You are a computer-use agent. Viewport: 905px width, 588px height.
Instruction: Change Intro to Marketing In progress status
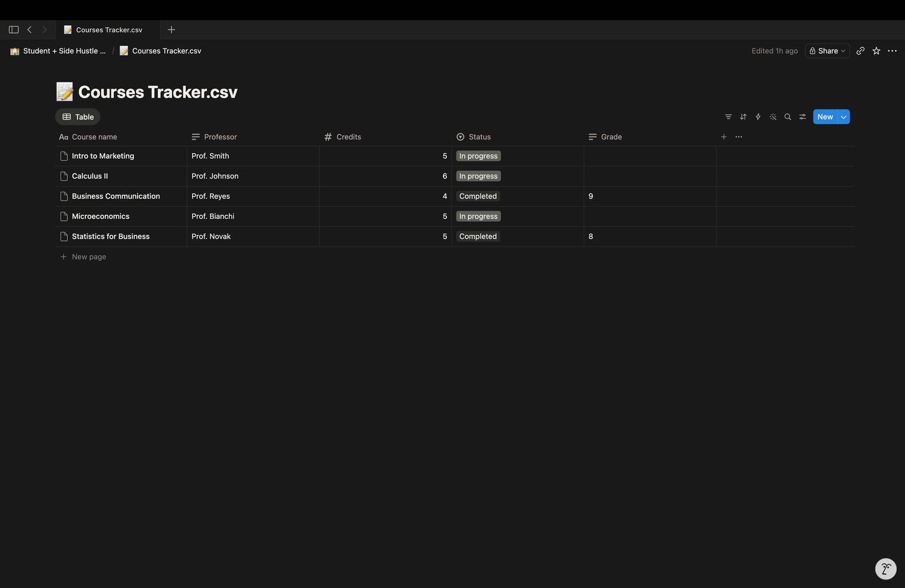(478, 156)
